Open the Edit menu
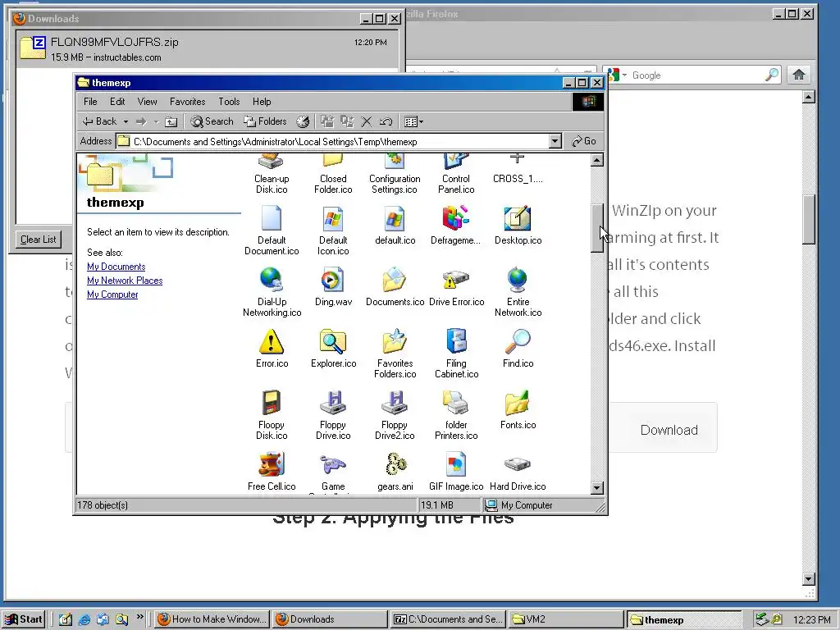Viewport: 840px width, 630px height. pyautogui.click(x=117, y=102)
